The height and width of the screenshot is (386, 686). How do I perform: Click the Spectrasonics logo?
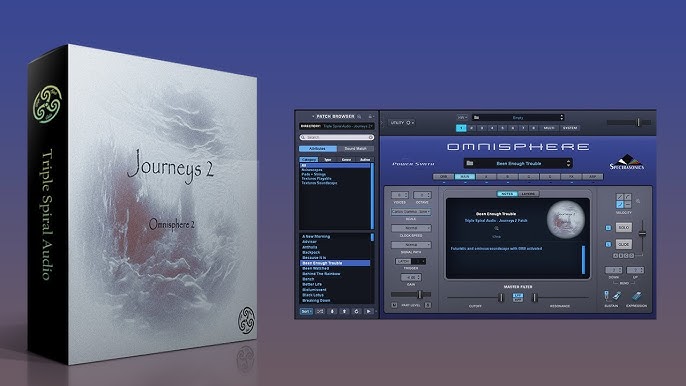pos(627,162)
